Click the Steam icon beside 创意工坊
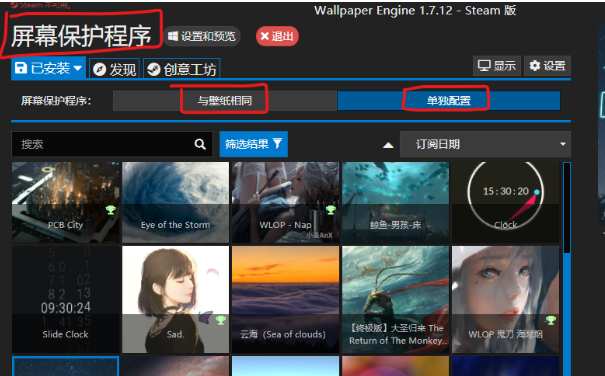Image resolution: width=605 pixels, height=376 pixels. [154, 69]
